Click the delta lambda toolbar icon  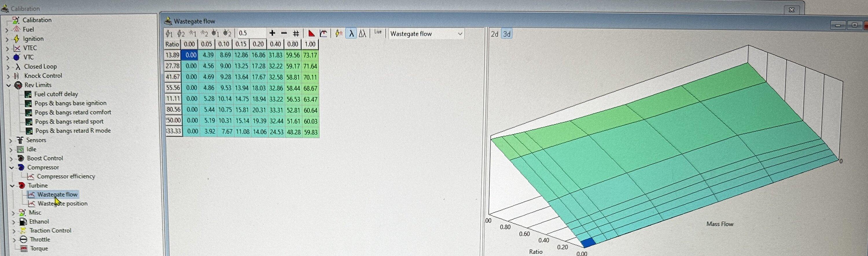(x=362, y=33)
